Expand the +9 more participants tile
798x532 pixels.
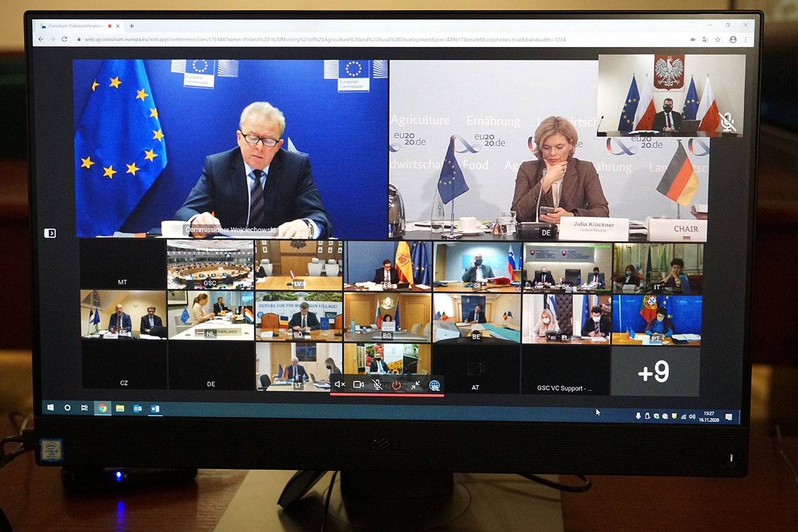click(654, 372)
